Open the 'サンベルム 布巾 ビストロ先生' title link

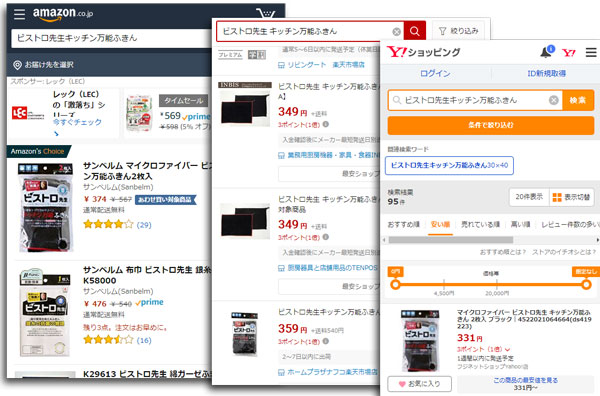point(147,275)
